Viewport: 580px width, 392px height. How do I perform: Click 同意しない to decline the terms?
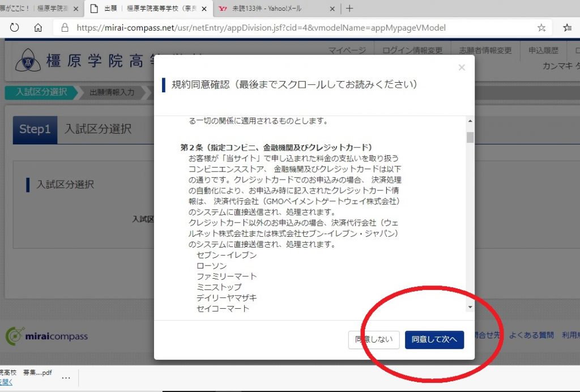pyautogui.click(x=374, y=339)
